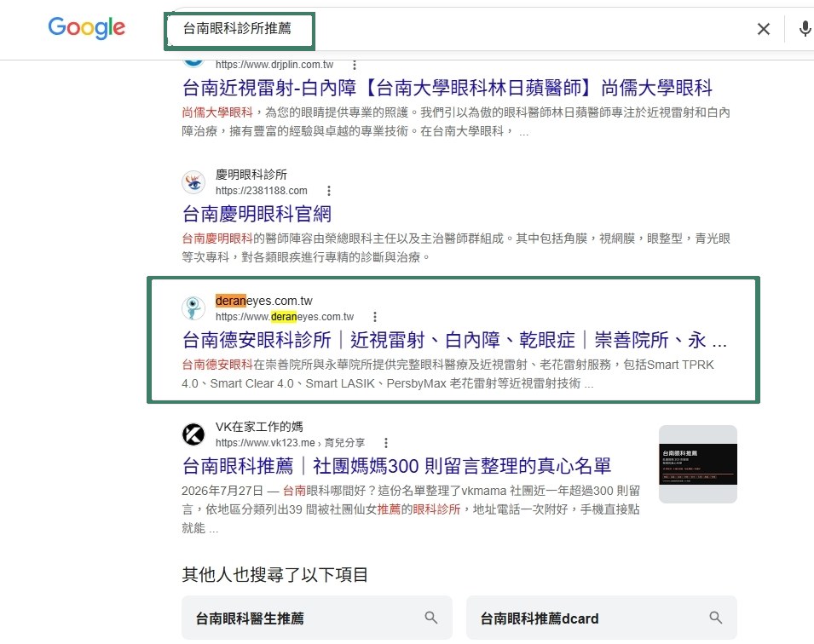Open three-dot menu next to deraneyes.com.tw URL

tap(375, 317)
